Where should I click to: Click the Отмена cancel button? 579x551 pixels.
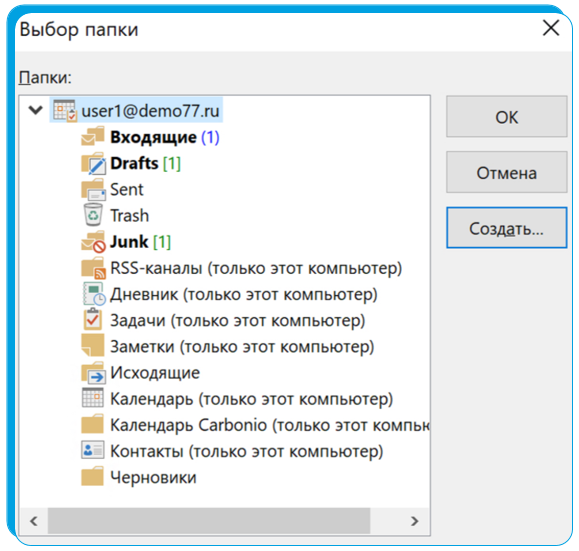pos(506,172)
